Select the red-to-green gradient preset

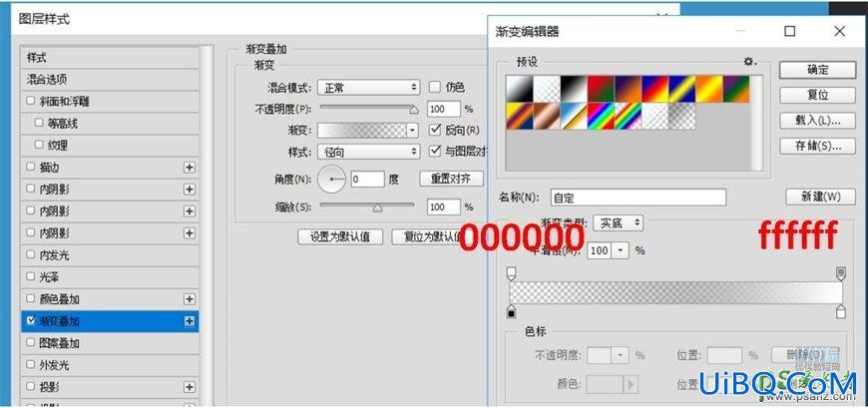(601, 89)
